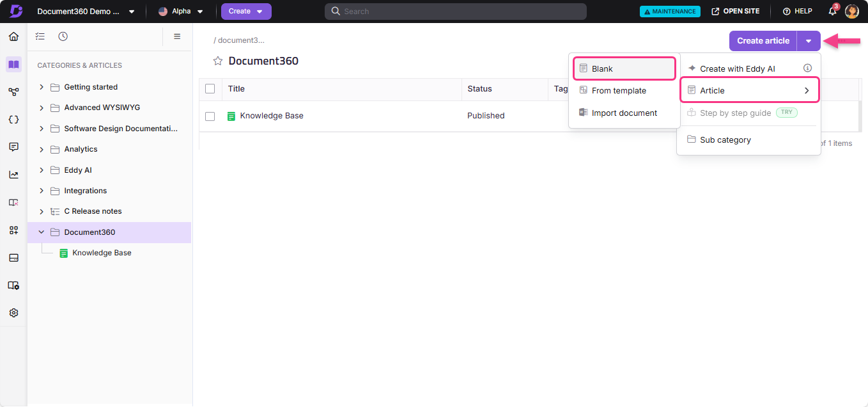Open the Settings gear icon
Screen dimensions: 868x407
[13, 313]
